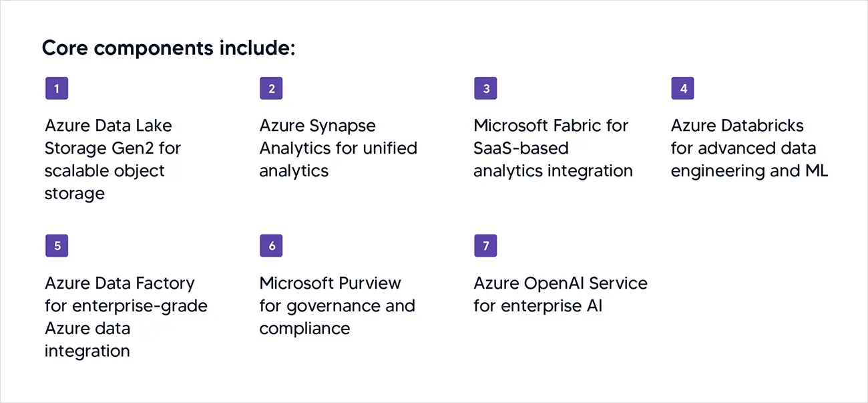Screen dimensions: 868x403
Task: Select the Azure Data Factory description
Action: point(126,317)
